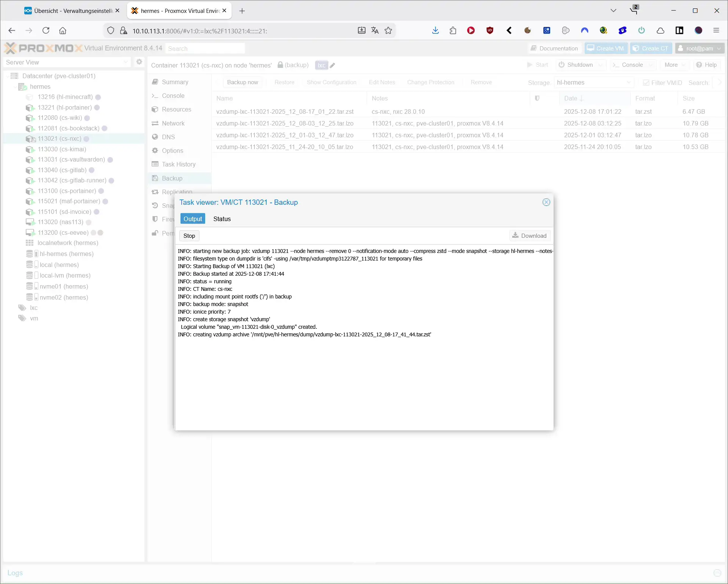Open the root@pam user menu
Image resolution: width=728 pixels, height=584 pixels.
[x=699, y=48]
